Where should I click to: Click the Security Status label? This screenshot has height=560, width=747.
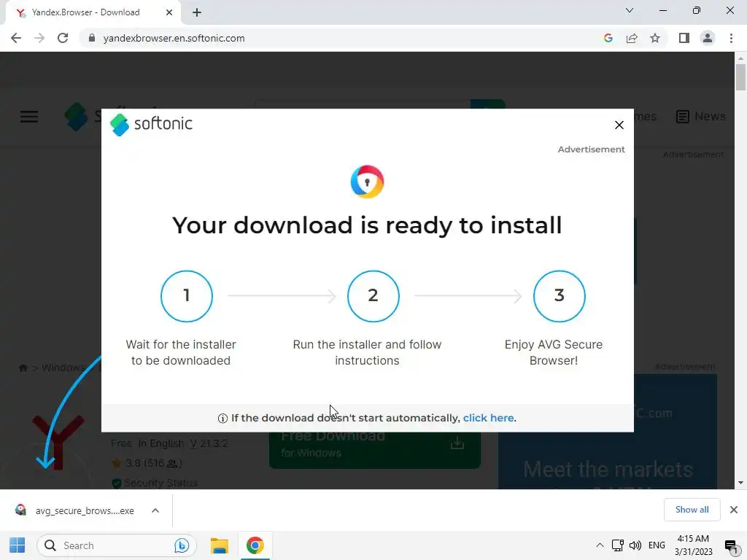(x=160, y=483)
